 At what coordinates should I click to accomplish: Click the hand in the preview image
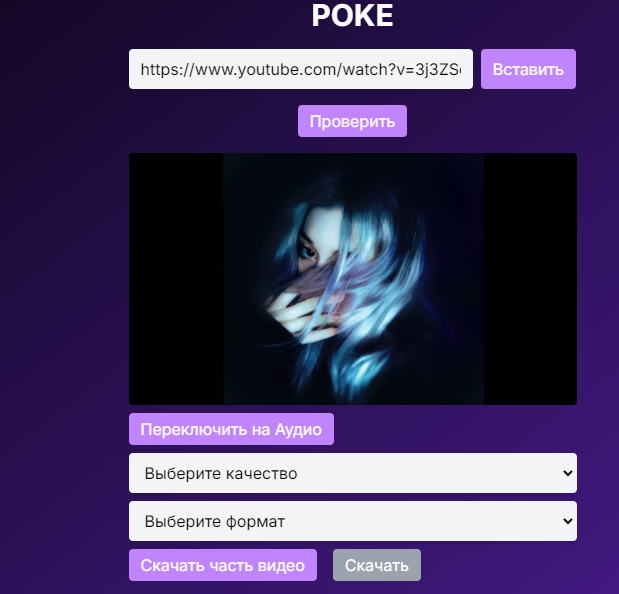[306, 314]
